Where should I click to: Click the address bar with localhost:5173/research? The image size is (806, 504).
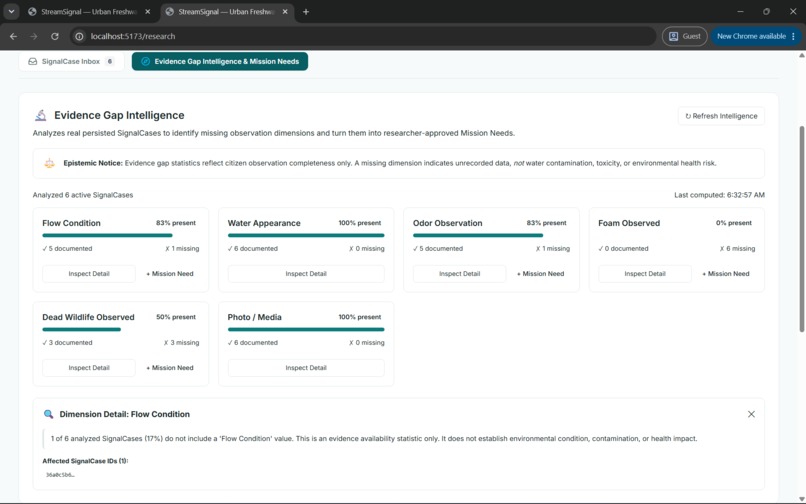pos(362,37)
